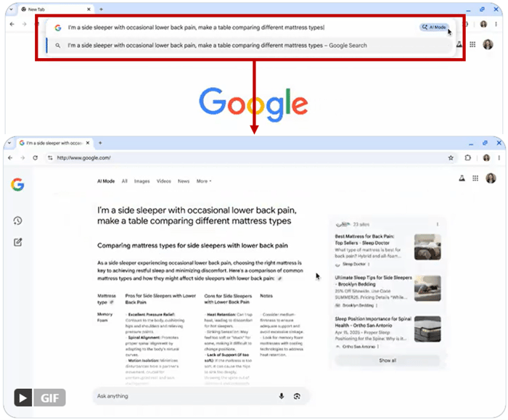The height and width of the screenshot is (420, 508).
Task: Click the AI Mode button in the address bar
Action: point(434,27)
